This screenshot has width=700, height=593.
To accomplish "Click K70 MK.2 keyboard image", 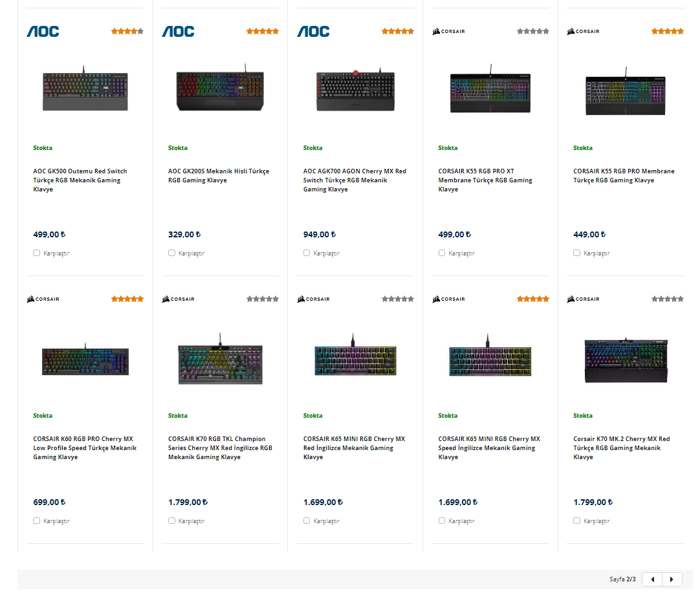I will [626, 361].
